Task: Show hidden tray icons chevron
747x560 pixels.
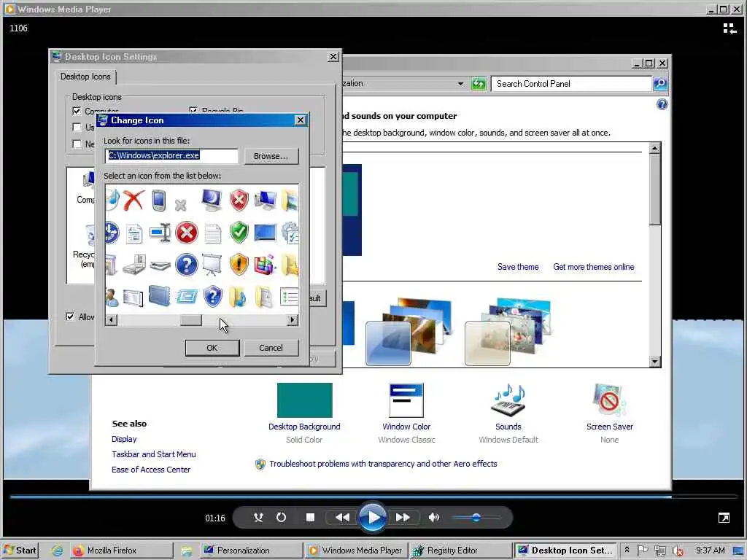Action: pyautogui.click(x=627, y=550)
